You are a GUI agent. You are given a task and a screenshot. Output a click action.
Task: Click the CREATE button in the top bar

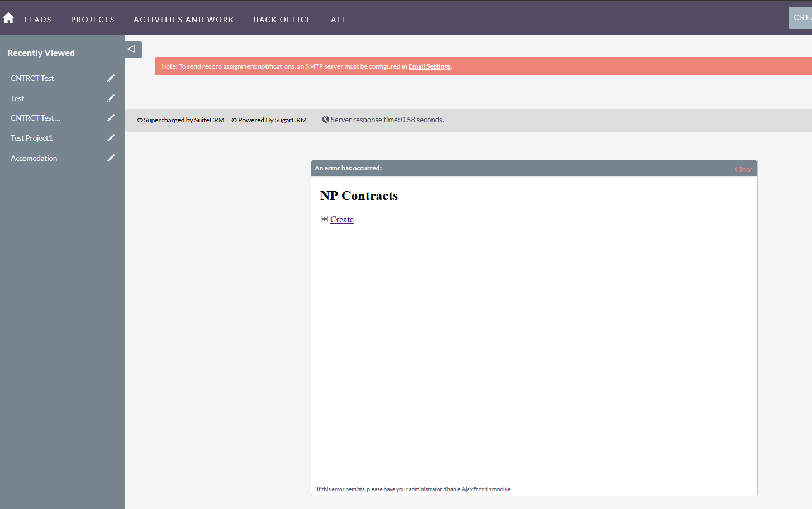(800, 18)
